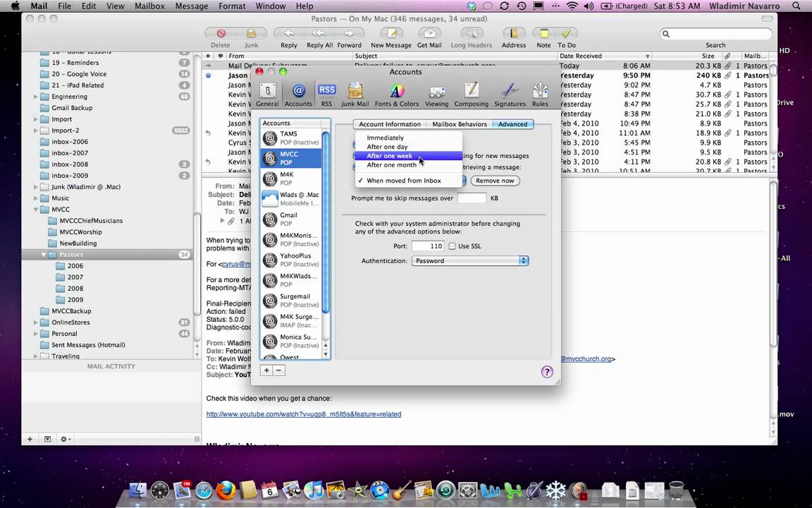The width and height of the screenshot is (812, 508).
Task: Click the add mailbox plus button
Action: pyautogui.click(x=30, y=439)
